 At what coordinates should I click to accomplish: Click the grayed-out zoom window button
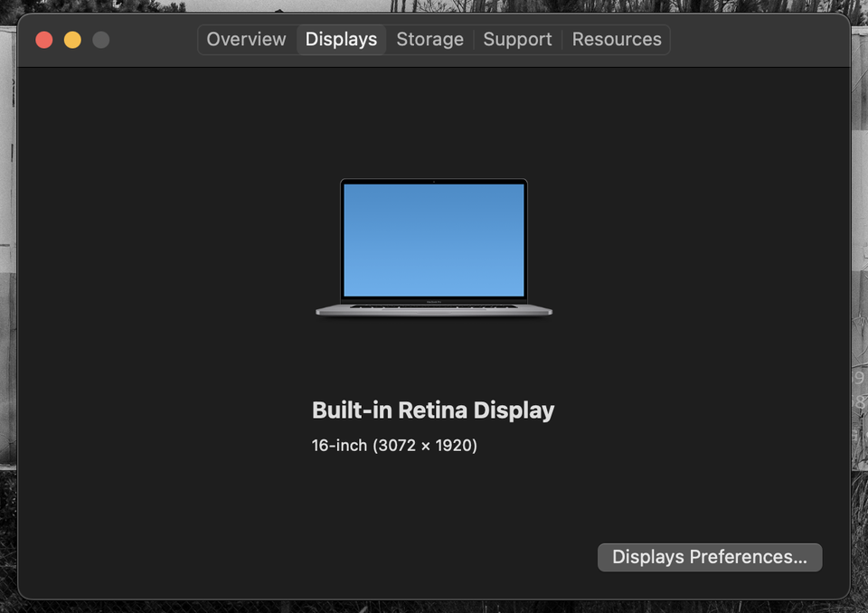click(x=101, y=40)
